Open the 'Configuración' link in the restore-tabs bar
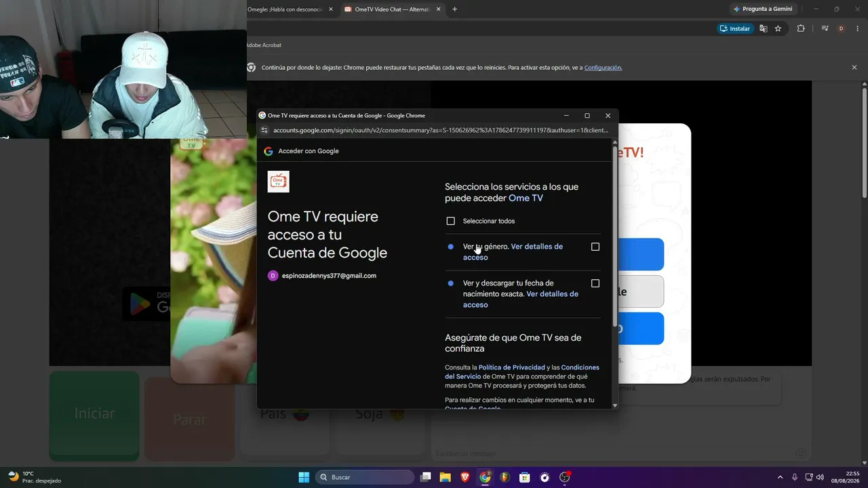 pos(603,68)
